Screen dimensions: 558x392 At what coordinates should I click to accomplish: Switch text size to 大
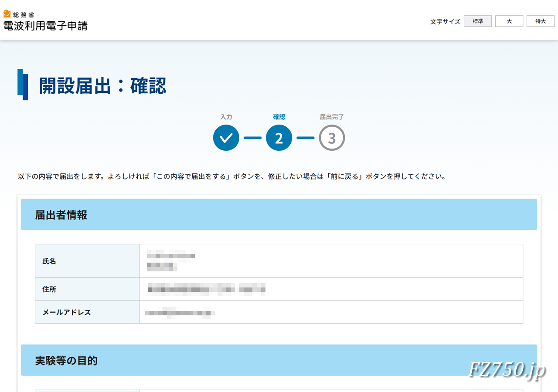pyautogui.click(x=509, y=21)
